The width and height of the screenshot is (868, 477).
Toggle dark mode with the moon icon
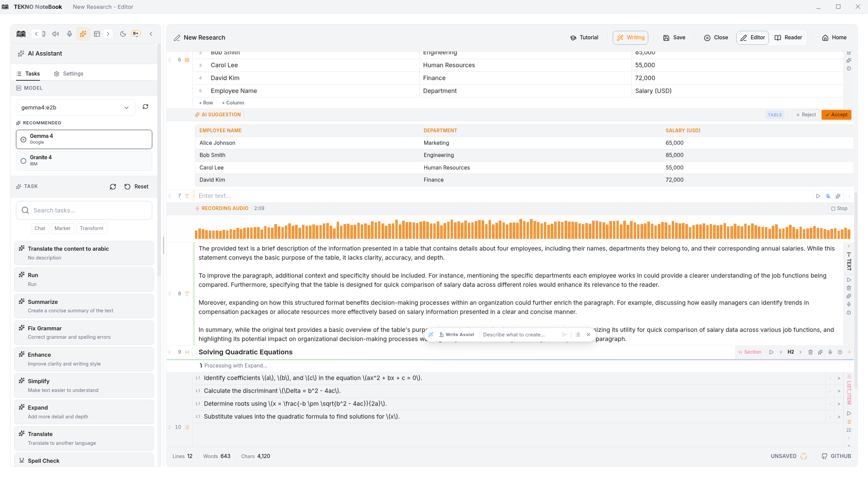pyautogui.click(x=123, y=34)
